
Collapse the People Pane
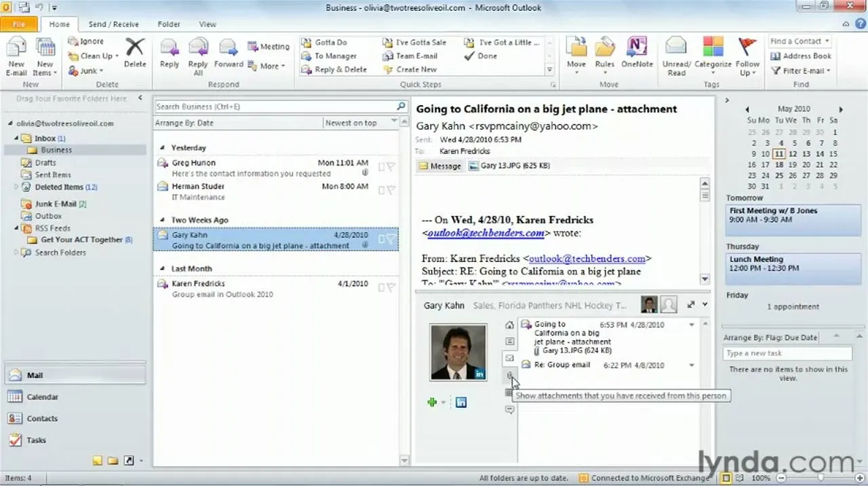click(705, 305)
